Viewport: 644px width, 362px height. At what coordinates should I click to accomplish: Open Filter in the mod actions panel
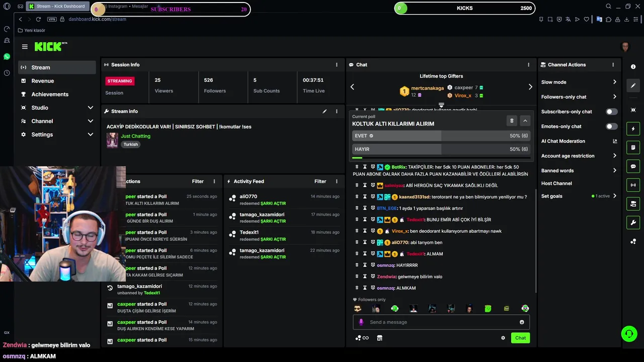pos(198,182)
